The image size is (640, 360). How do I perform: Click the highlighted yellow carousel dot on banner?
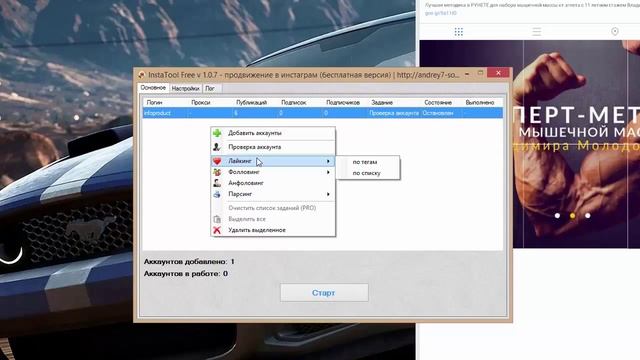572,216
